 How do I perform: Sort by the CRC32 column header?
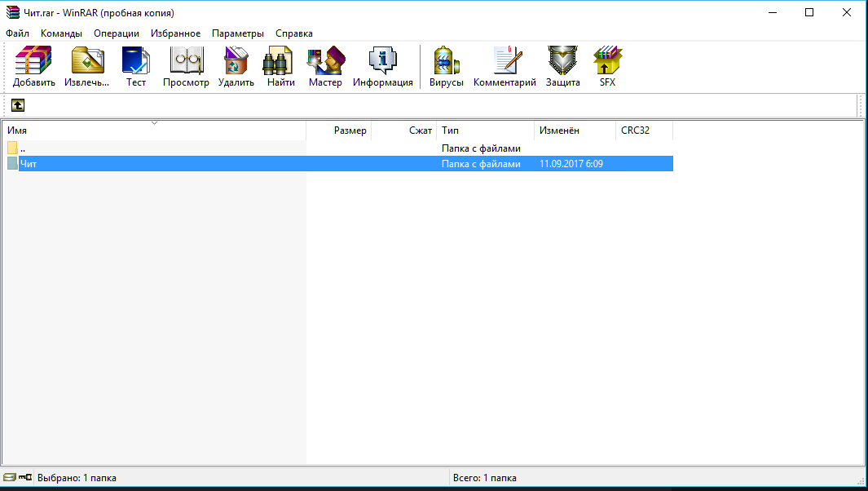point(645,130)
